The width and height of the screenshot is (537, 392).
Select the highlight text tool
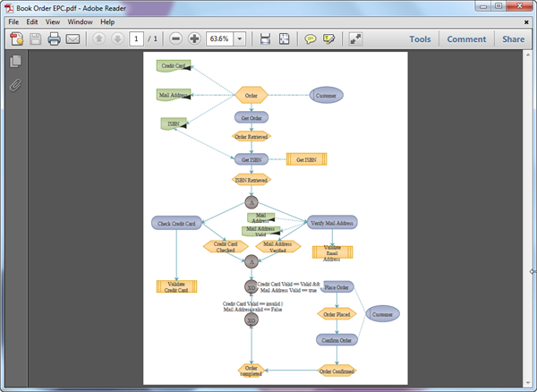pos(329,39)
